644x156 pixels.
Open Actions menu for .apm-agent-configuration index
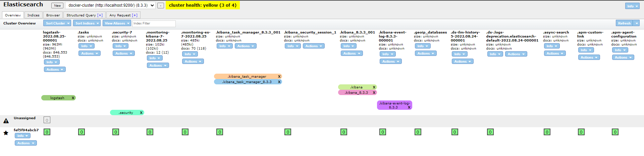point(623,58)
